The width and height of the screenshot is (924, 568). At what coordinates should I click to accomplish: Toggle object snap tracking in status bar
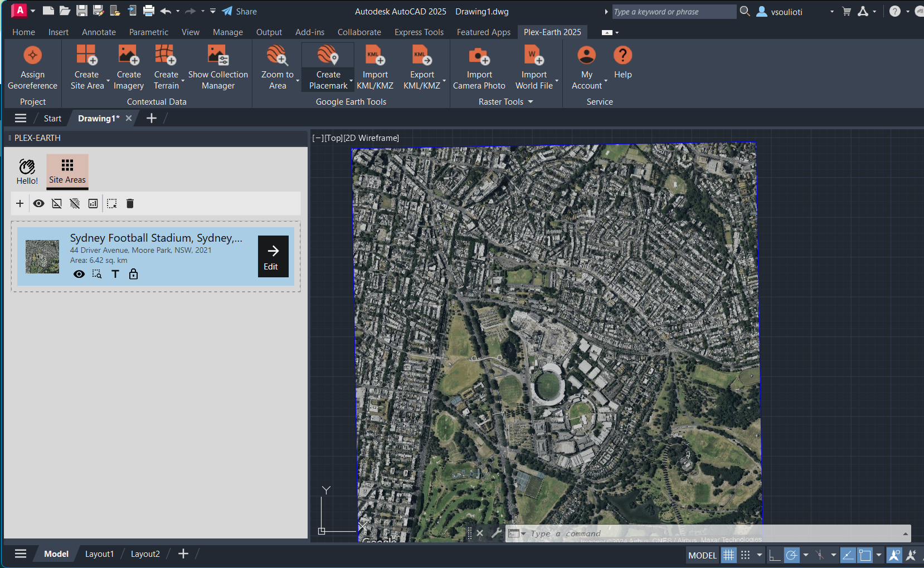pos(848,555)
